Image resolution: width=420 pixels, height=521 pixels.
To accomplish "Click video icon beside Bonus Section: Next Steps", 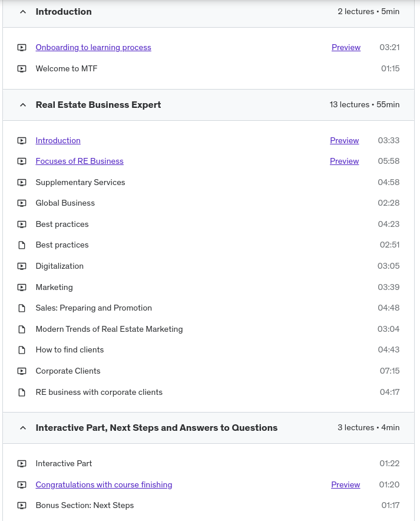I will 22,506.
